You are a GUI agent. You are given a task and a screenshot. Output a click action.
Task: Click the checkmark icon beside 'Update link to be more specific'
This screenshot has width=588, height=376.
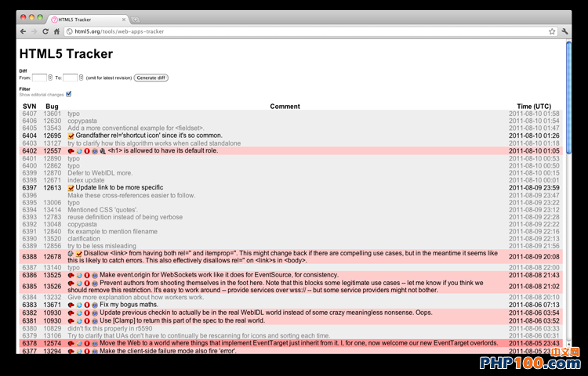coord(71,188)
